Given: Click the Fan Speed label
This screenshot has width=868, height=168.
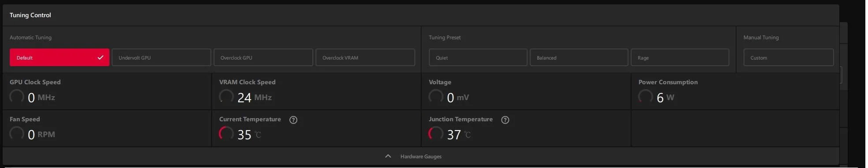Looking at the screenshot, I should pos(25,119).
